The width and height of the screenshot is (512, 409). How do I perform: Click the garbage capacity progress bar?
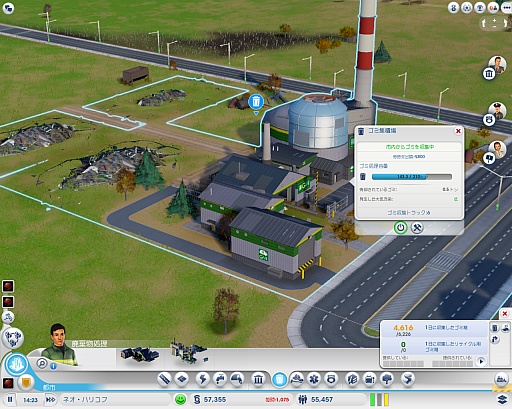tap(412, 177)
